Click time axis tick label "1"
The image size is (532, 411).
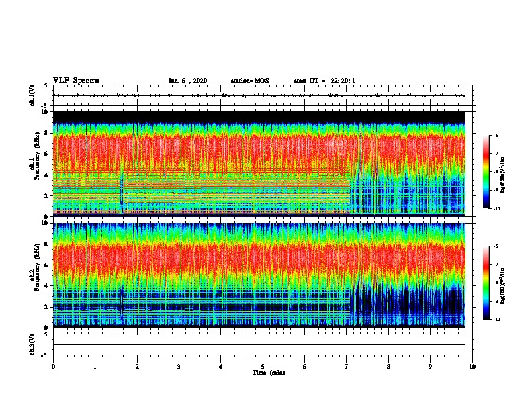coord(95,367)
